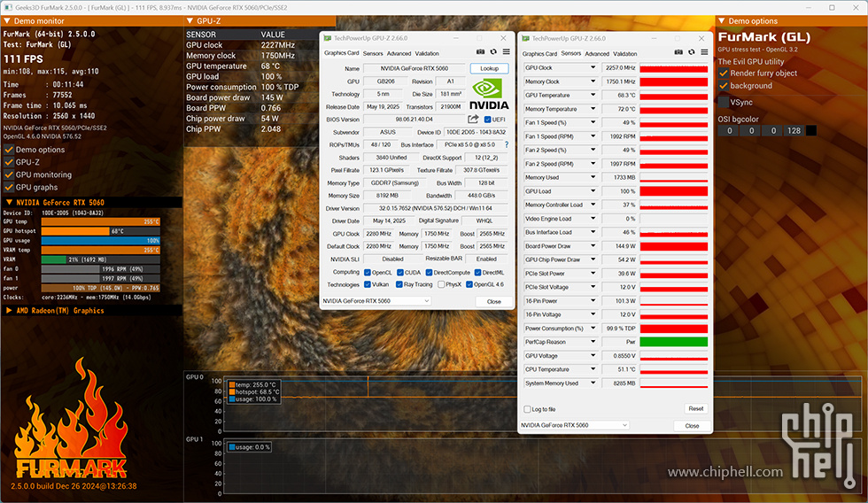Open hamburger menu in GPU-Z Sensors window
The height and width of the screenshot is (503, 868).
click(704, 52)
